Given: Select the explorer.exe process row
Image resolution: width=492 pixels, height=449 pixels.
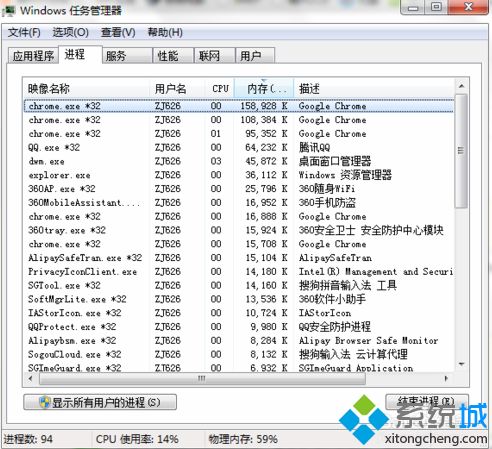Looking at the screenshot, I should click(x=239, y=175).
